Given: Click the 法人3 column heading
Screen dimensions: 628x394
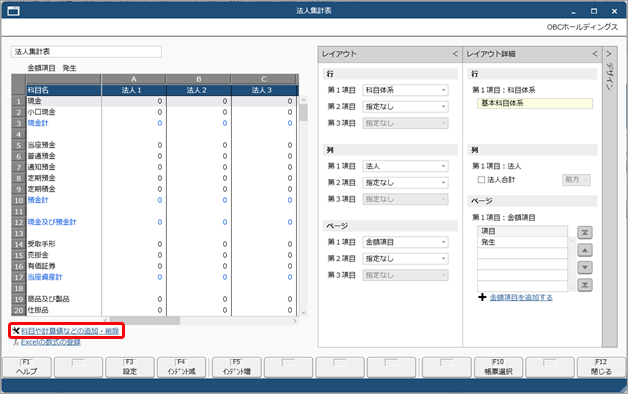Looking at the screenshot, I should coord(264,90).
